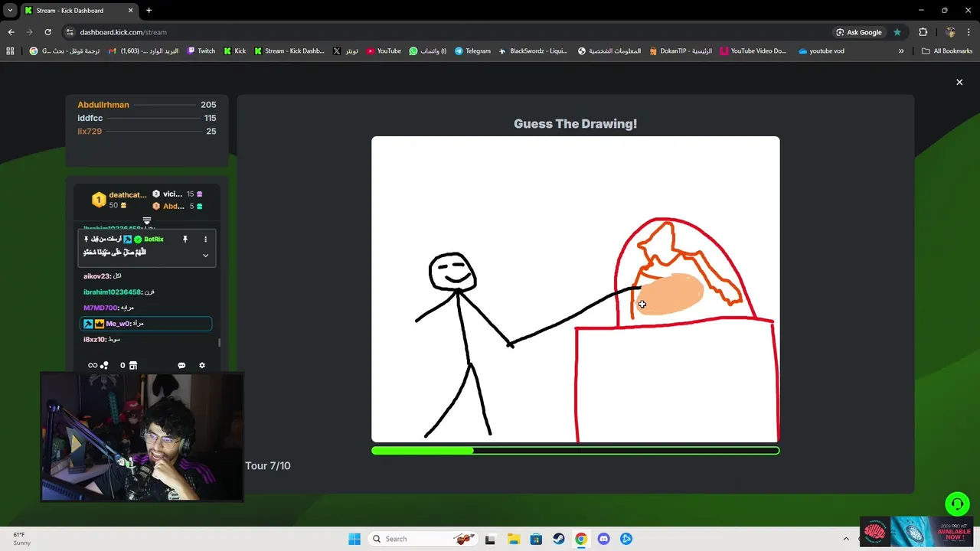Open three-dot options on pinned BotRix message
This screenshot has height=551, width=980.
(x=205, y=240)
